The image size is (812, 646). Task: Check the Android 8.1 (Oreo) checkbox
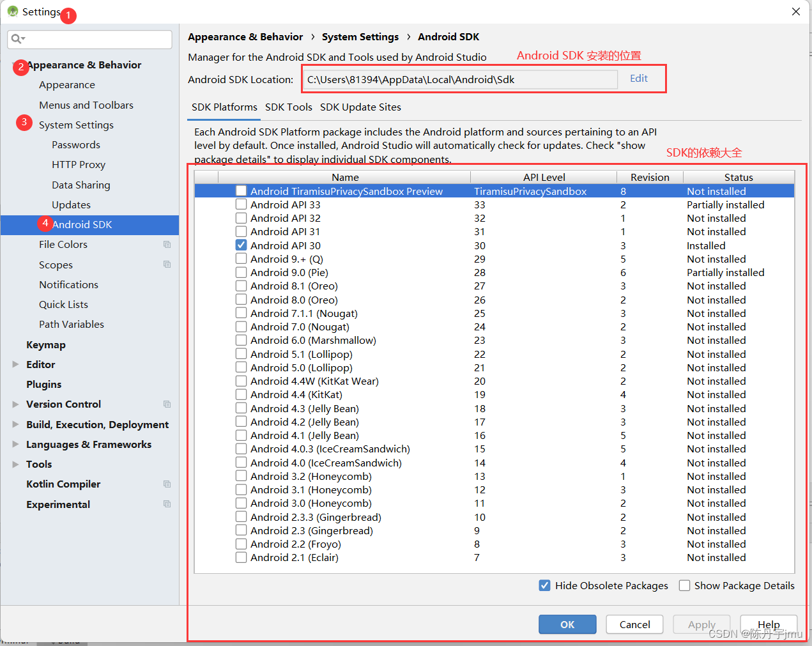(241, 286)
